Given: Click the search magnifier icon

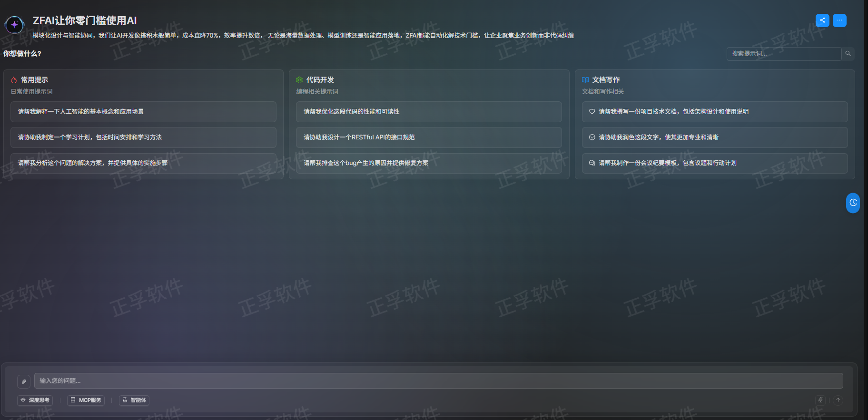Looking at the screenshot, I should pyautogui.click(x=848, y=54).
